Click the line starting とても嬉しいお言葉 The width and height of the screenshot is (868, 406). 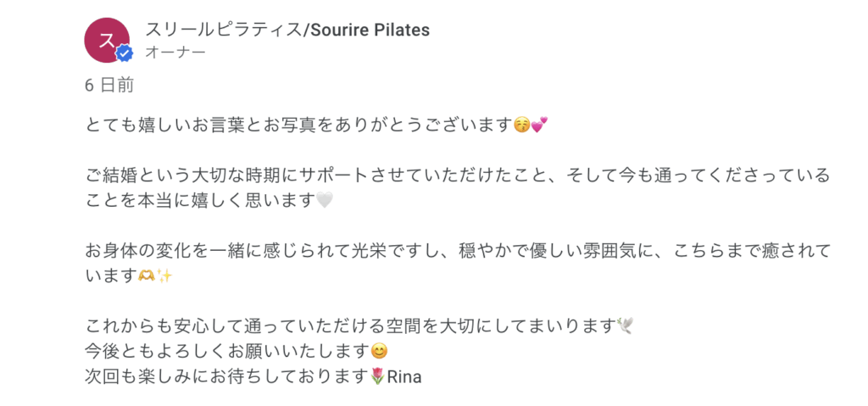298,125
